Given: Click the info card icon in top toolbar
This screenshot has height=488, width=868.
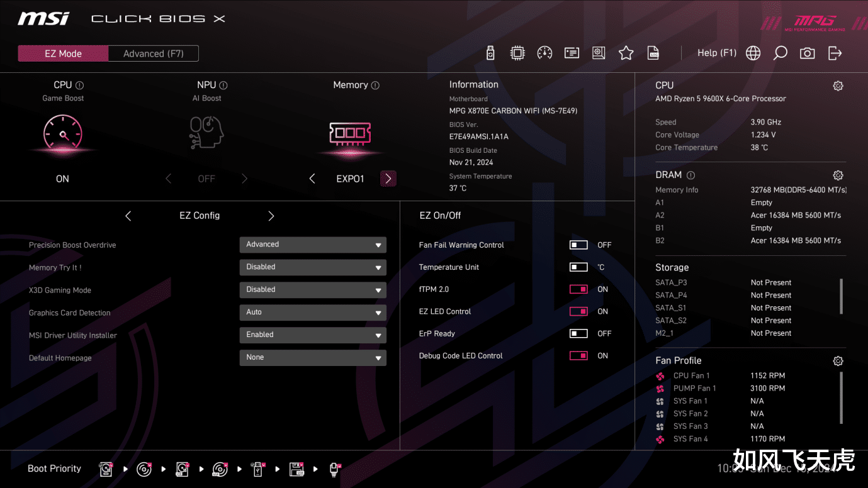Looking at the screenshot, I should [572, 53].
